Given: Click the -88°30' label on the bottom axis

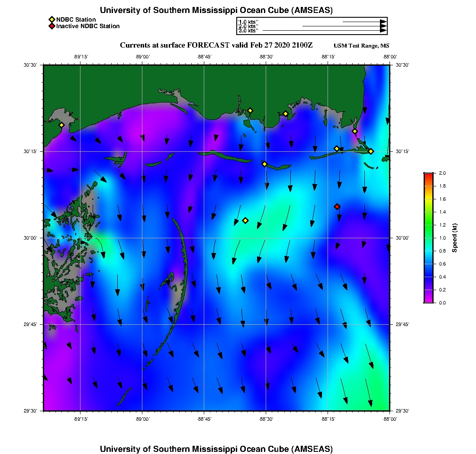Looking at the screenshot, I should click(266, 419).
